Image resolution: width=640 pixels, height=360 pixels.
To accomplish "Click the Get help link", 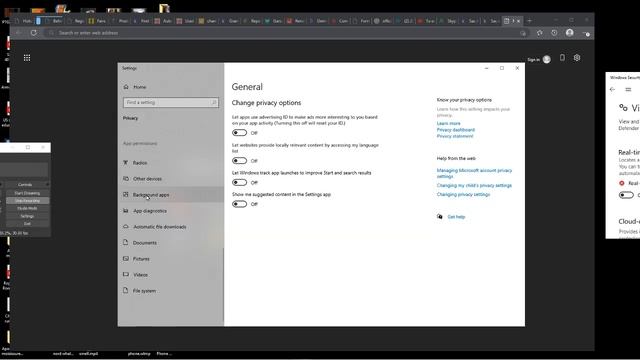I will 456,217.
